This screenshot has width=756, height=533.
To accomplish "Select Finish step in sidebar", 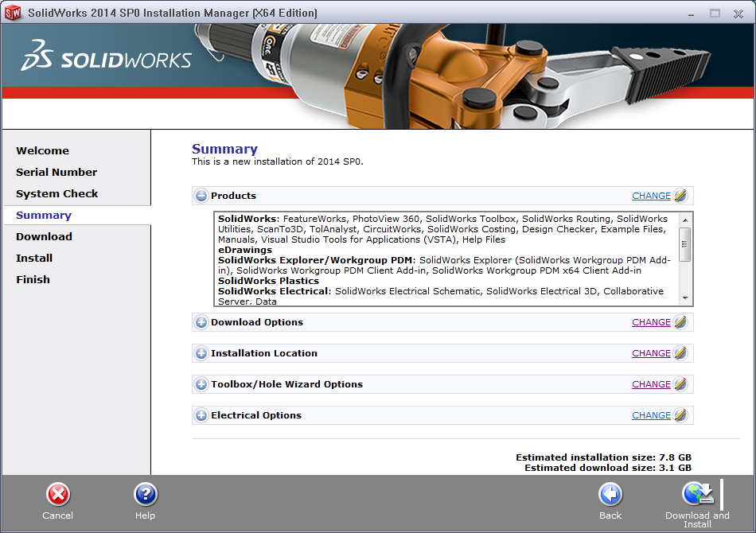I will tap(33, 279).
